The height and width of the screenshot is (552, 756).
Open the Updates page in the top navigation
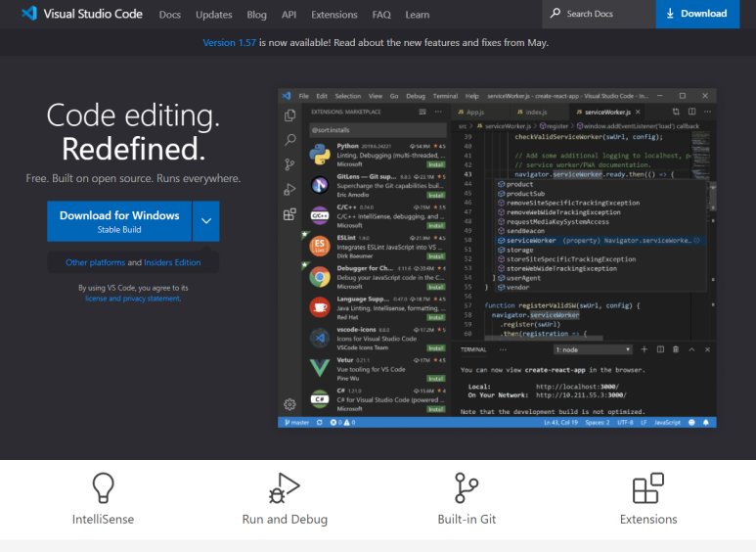[x=213, y=15]
